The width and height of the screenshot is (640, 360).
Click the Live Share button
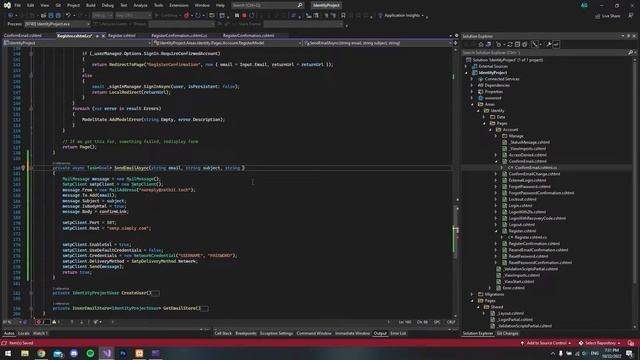[607, 16]
